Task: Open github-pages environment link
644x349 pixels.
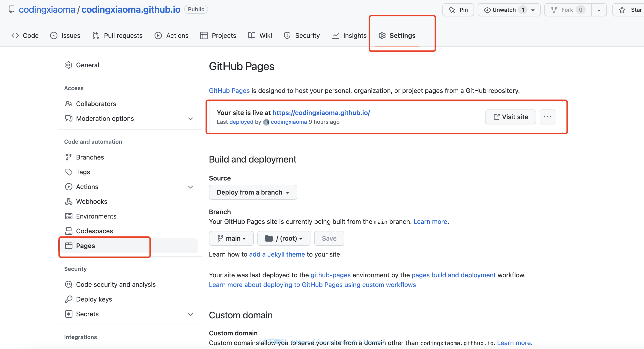Action: 330,275
